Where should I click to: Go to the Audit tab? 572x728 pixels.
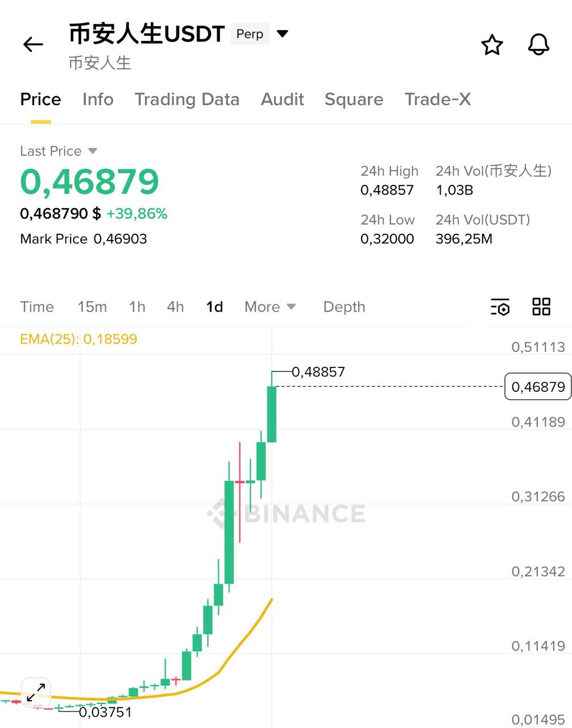tap(282, 100)
